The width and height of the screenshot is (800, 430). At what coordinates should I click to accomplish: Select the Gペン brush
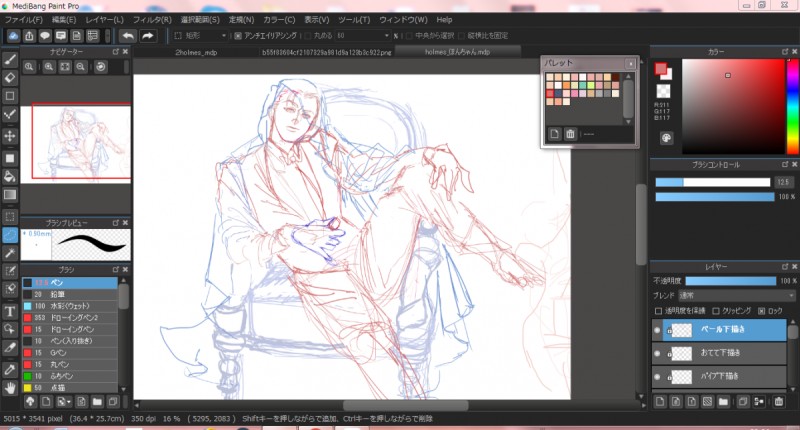click(69, 353)
